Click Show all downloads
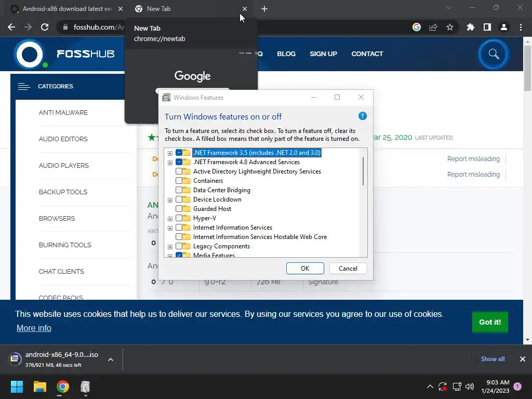Screen dimensions: 532x399 point(493,359)
